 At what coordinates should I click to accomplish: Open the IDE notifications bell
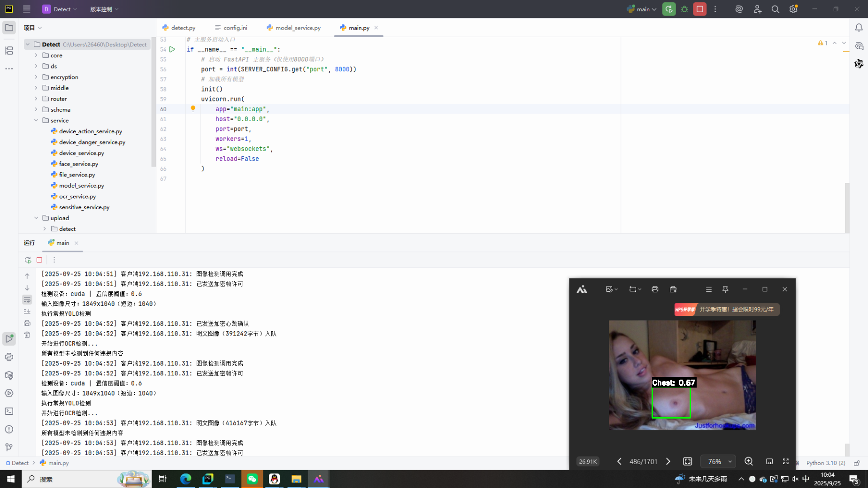(859, 28)
